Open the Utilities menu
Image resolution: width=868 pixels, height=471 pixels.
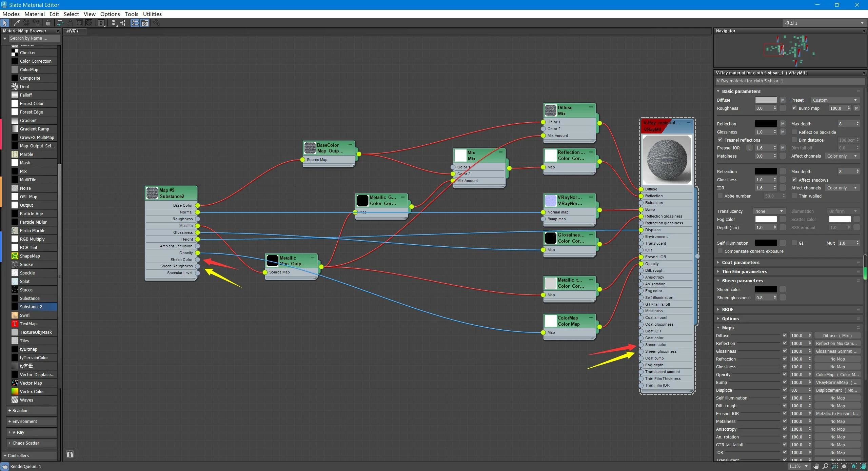[x=152, y=14]
